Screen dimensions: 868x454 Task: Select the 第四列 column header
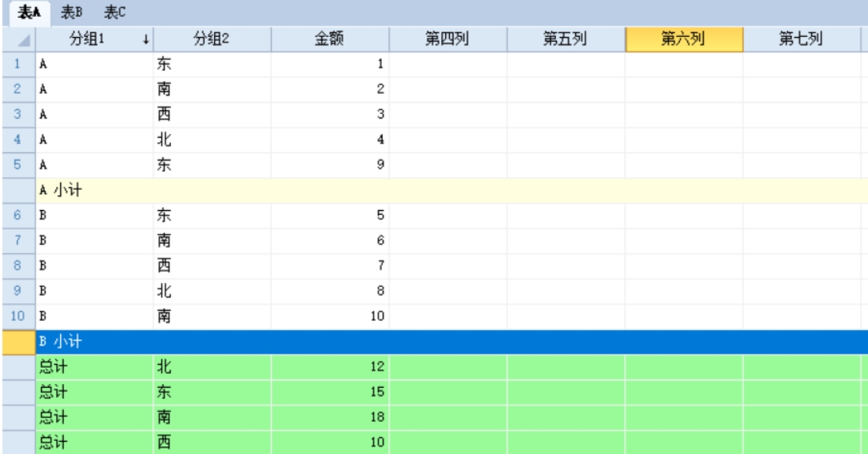tap(447, 39)
